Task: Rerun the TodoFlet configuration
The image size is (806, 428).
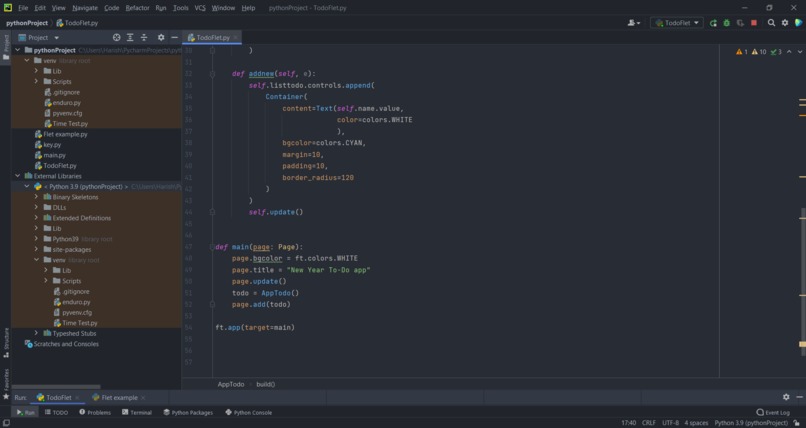Action: point(713,23)
